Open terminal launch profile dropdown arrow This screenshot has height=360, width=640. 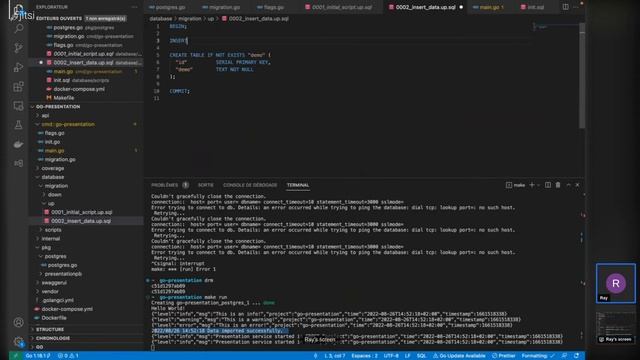pos(539,185)
